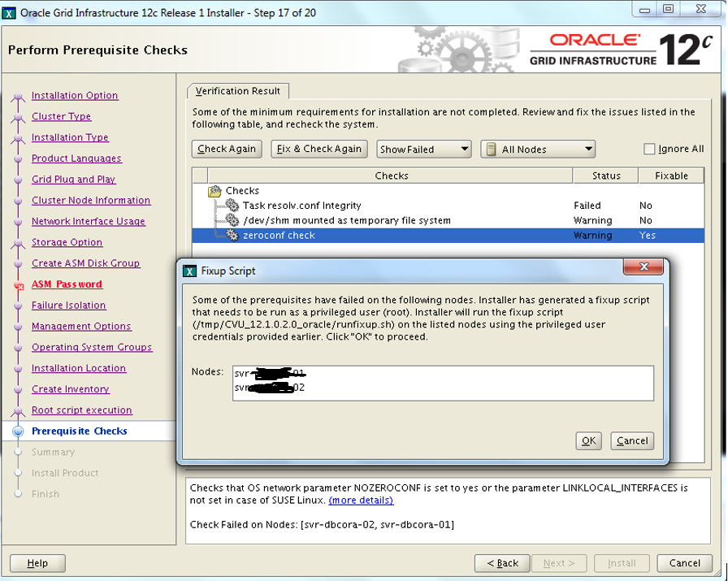The width and height of the screenshot is (728, 581).
Task: Click OK in the Fixup Script dialog
Action: tap(589, 440)
